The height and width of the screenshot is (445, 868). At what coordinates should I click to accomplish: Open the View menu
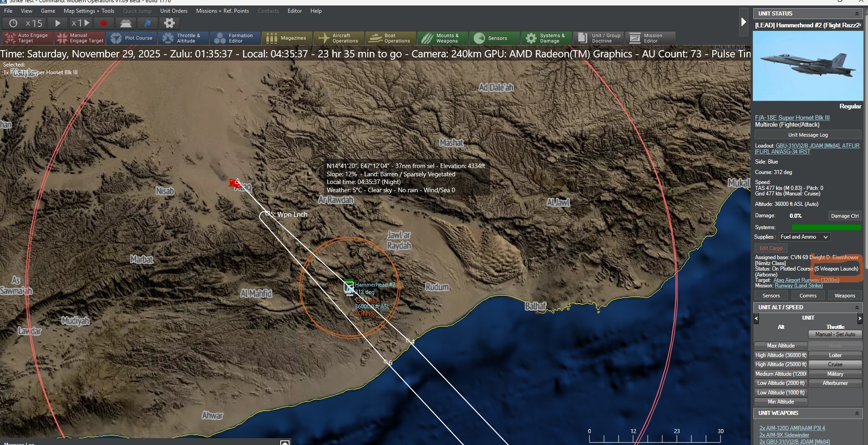(x=26, y=11)
